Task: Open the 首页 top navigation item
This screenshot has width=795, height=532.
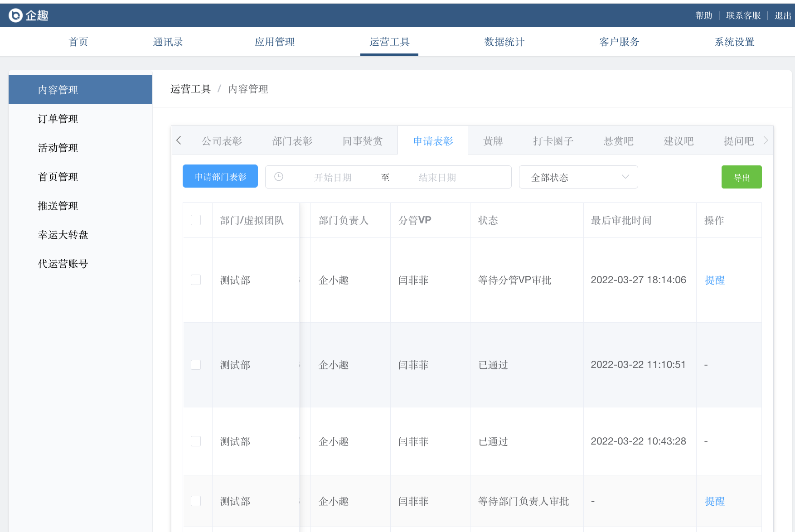Action: (78, 42)
